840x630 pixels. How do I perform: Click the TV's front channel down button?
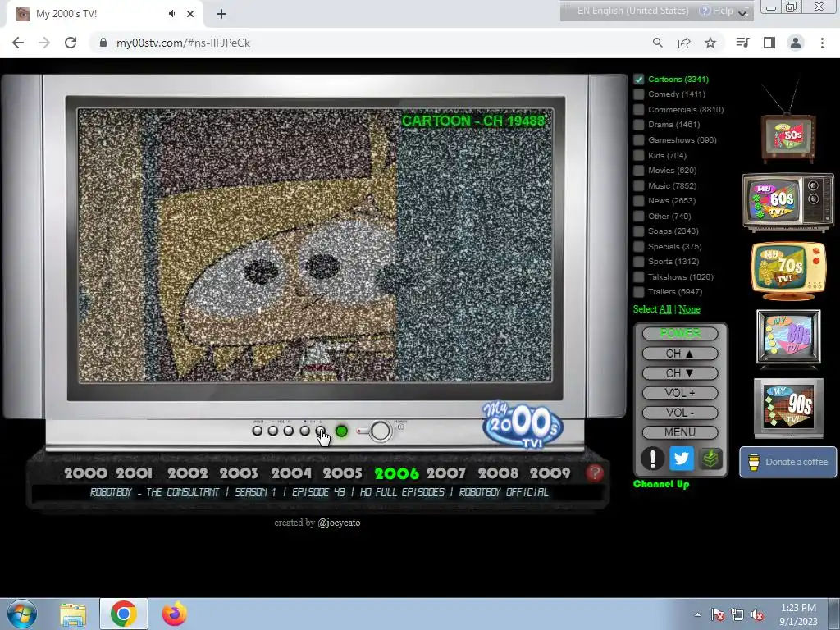305,431
